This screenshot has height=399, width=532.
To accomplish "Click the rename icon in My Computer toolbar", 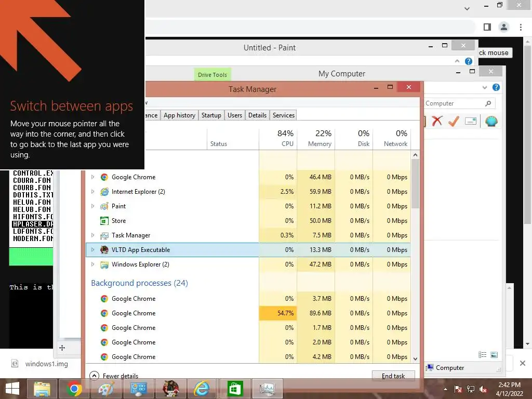I will click(471, 121).
